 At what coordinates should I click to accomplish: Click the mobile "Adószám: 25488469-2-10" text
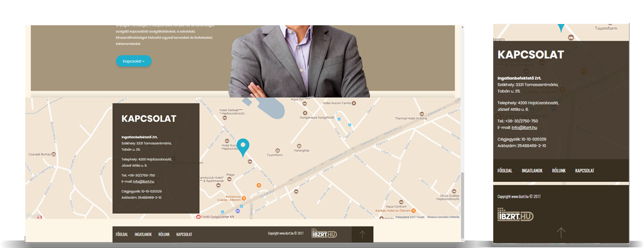[x=521, y=146]
